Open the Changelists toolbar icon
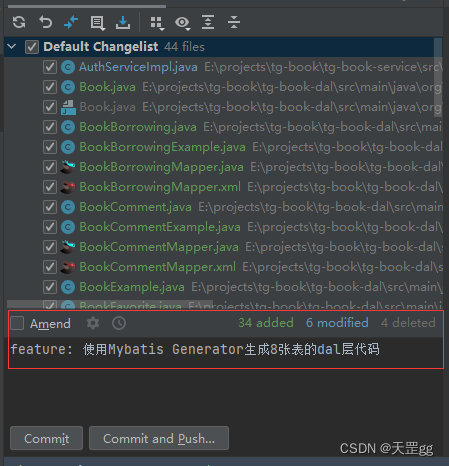Screen dimensions: 449x466 pos(98,23)
